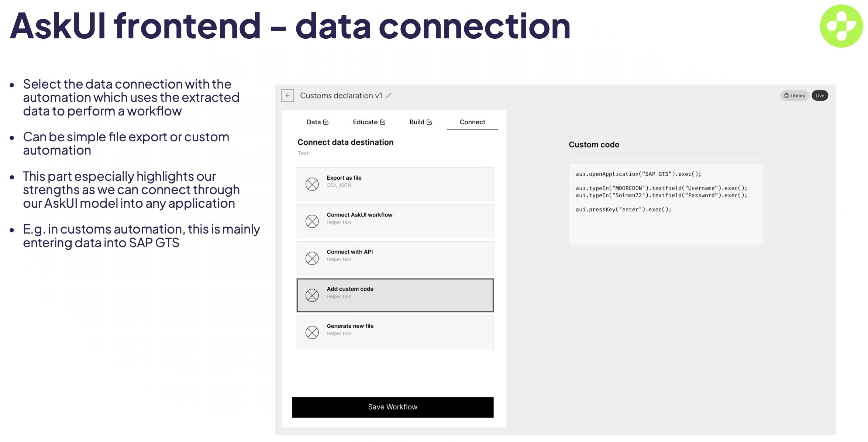Choose the Connect with API option
The image size is (868, 442).
pos(395,258)
